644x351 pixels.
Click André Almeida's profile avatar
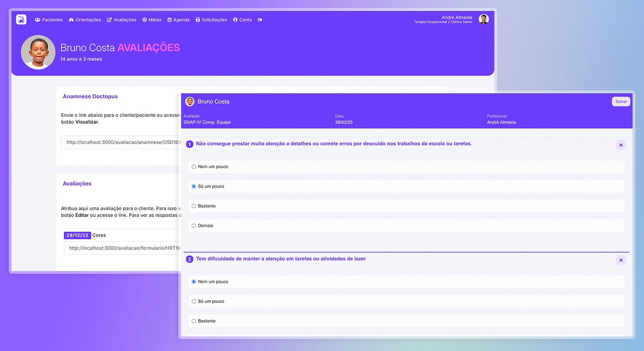pyautogui.click(x=483, y=19)
